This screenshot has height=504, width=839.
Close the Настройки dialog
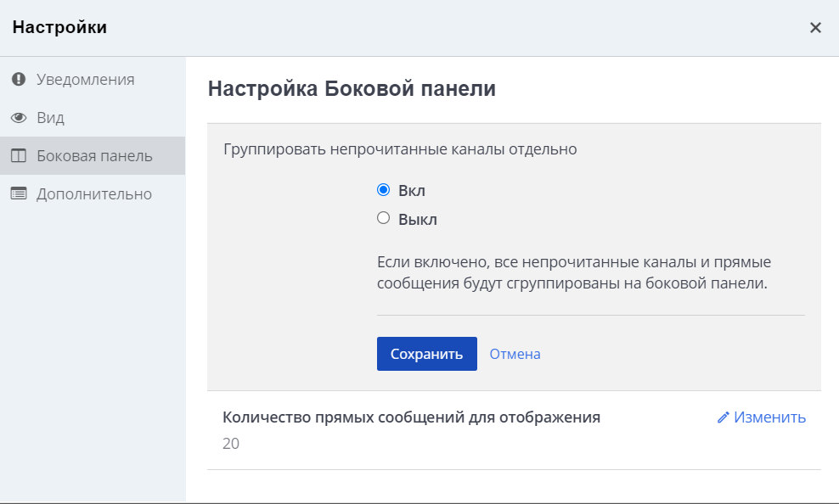[x=815, y=27]
